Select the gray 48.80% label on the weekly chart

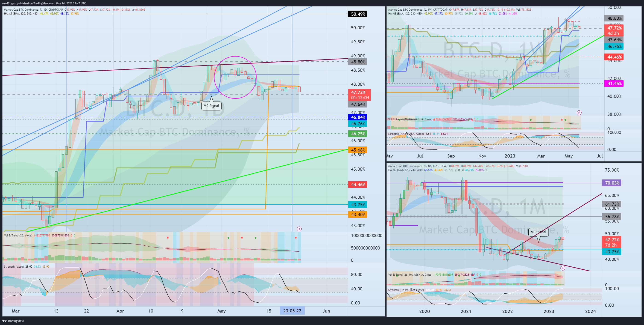[x=614, y=18]
